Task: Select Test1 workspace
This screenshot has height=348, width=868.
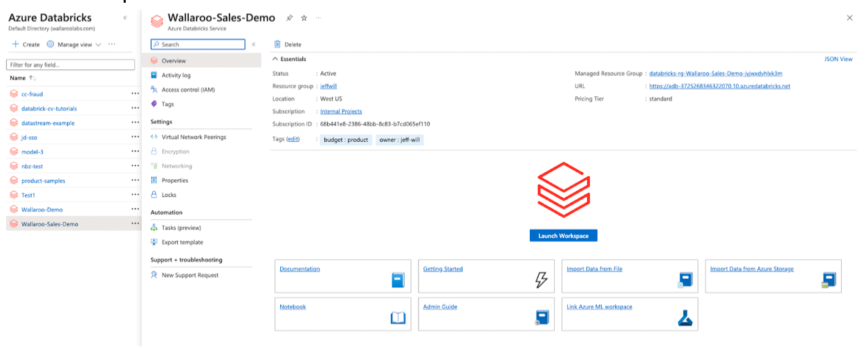Action: (x=28, y=195)
